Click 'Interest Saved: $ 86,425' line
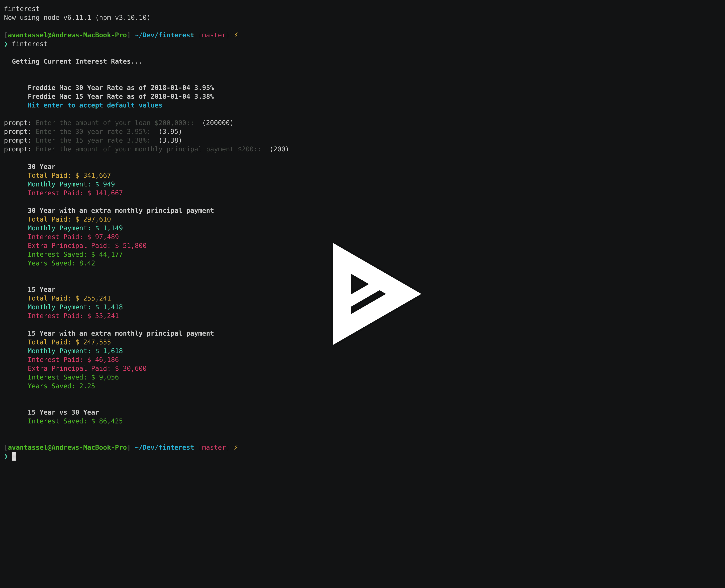This screenshot has height=588, width=725. (75, 421)
